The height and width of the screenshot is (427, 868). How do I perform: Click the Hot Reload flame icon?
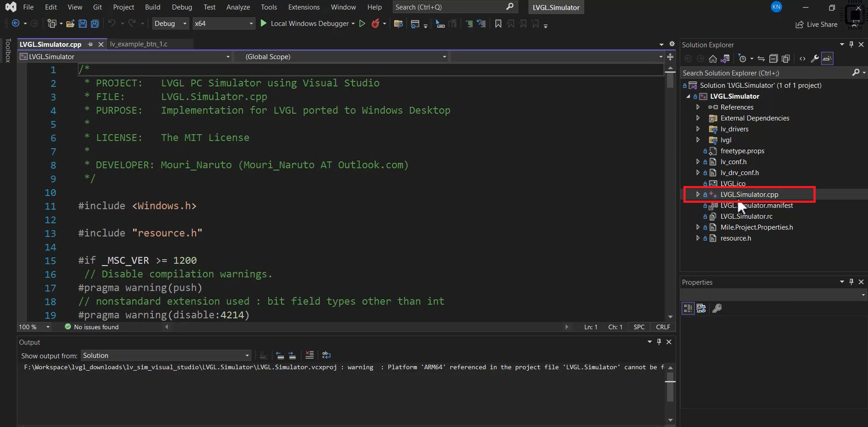pyautogui.click(x=375, y=23)
